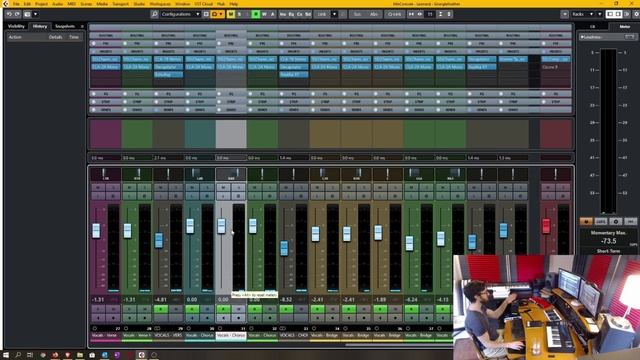Open the Transport menu
640x360 pixels.
coord(120,4)
